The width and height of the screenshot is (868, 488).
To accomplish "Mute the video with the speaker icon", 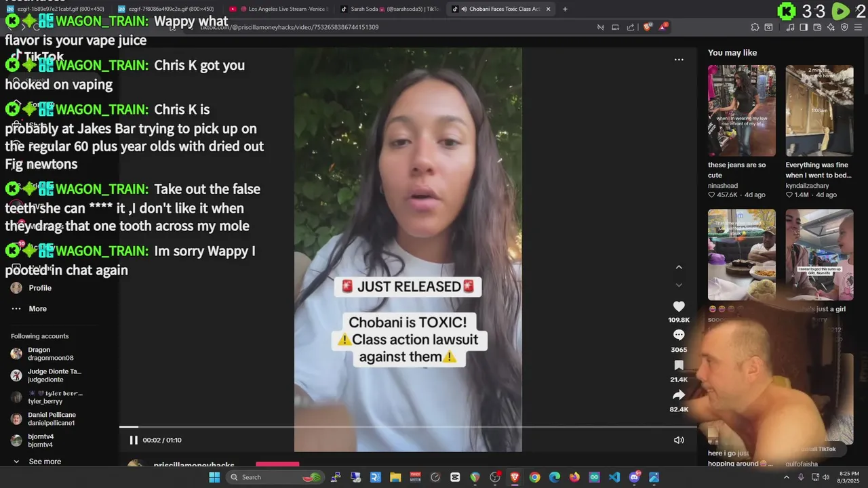I will pos(679,440).
